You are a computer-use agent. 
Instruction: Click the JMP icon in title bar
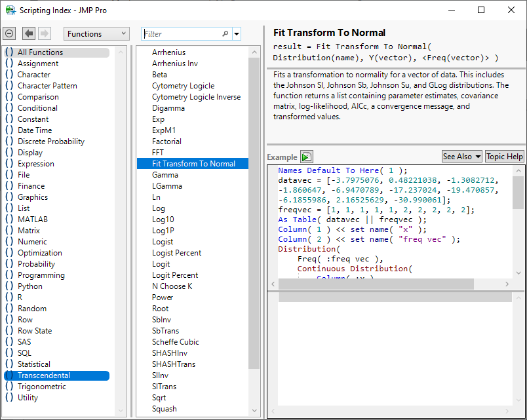(10, 10)
